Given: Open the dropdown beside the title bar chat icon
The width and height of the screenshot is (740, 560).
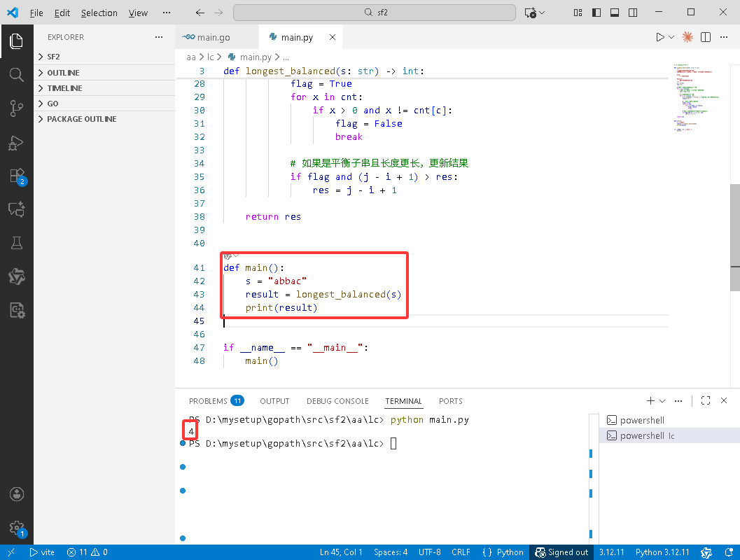Looking at the screenshot, I should pos(542,13).
